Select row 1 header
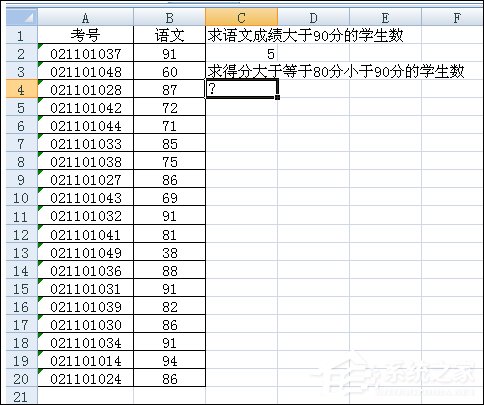Screen dimensions: 484x405 (22, 35)
